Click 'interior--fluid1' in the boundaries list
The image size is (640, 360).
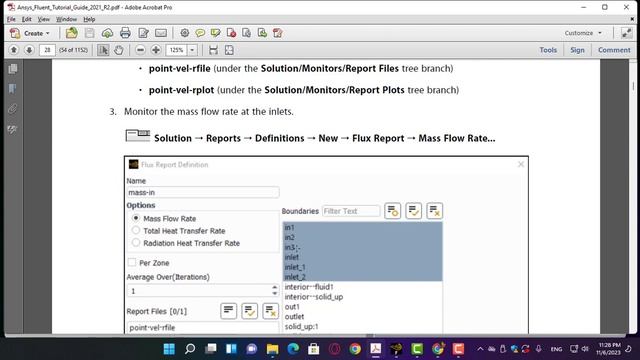pos(309,287)
